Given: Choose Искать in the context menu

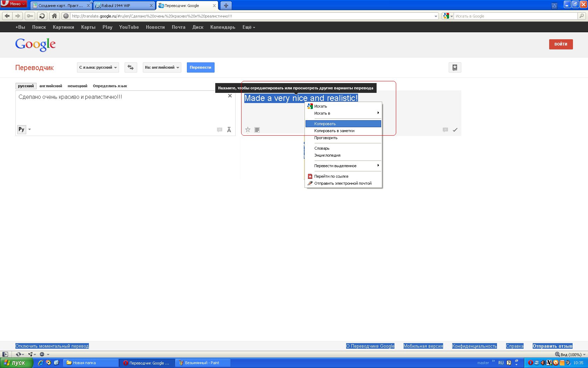Looking at the screenshot, I should tap(343, 106).
